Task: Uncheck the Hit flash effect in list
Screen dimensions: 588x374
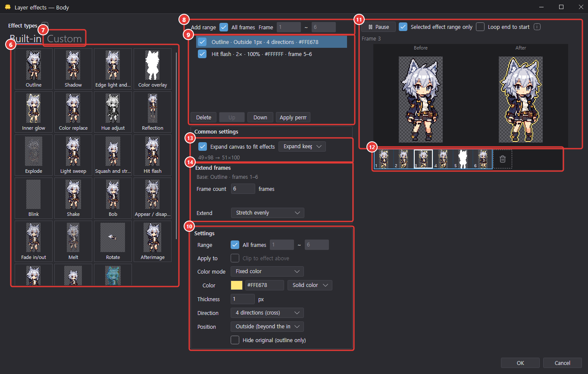Action: (x=202, y=54)
